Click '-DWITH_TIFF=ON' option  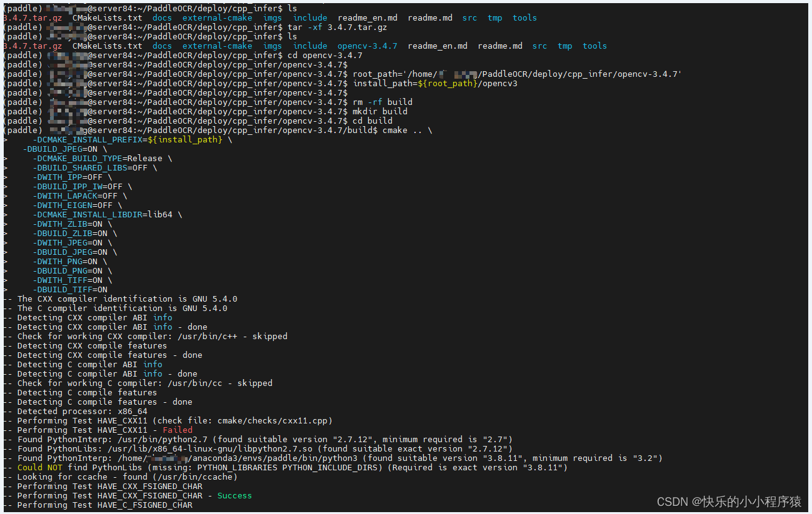click(x=68, y=280)
